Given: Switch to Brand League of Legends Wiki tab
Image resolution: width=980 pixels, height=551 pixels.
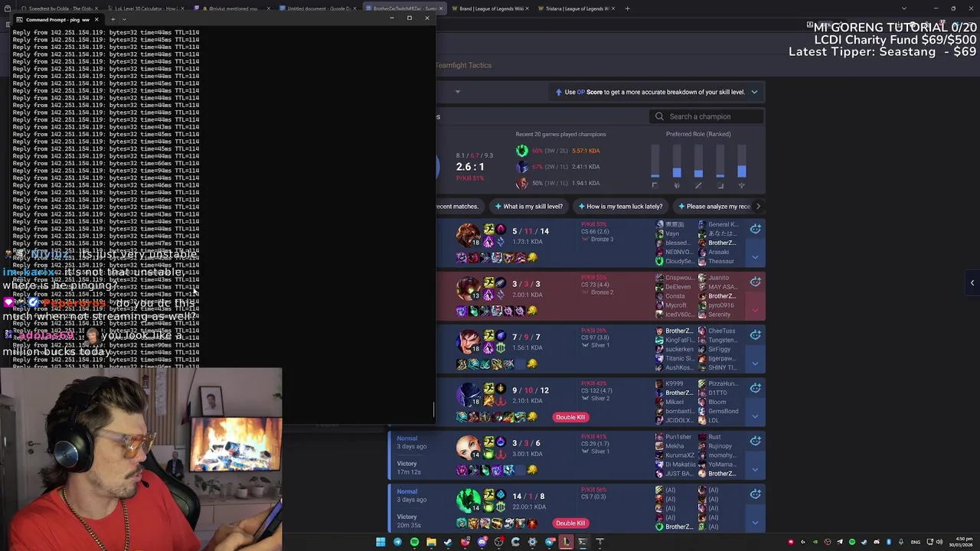Looking at the screenshot, I should (488, 8).
